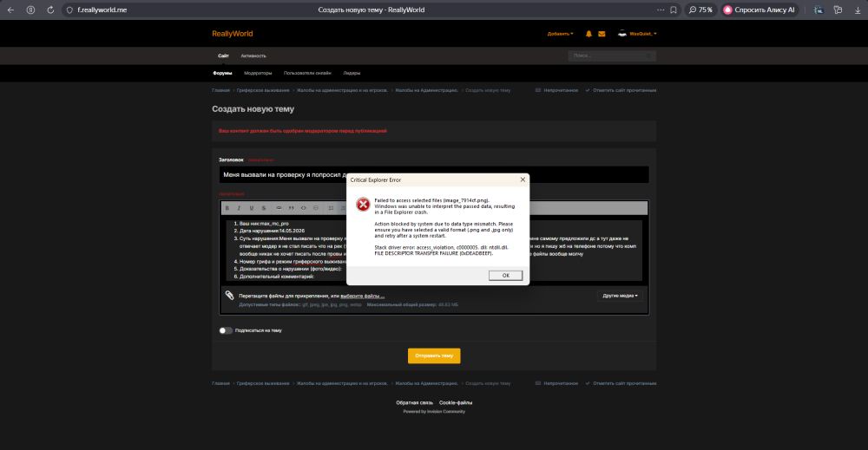Expand the WasQuiet_ user menu
Viewport: 868px width, 450px height.
642,34
